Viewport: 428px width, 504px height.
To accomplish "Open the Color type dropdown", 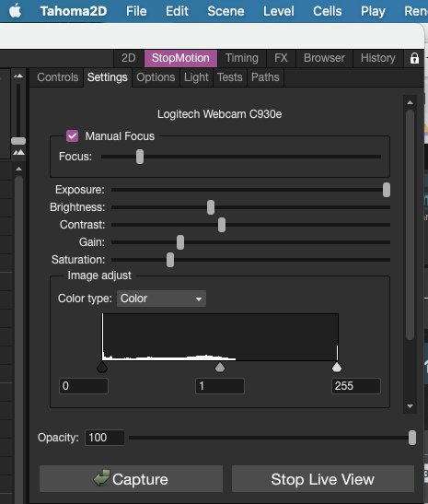I will 161,299.
